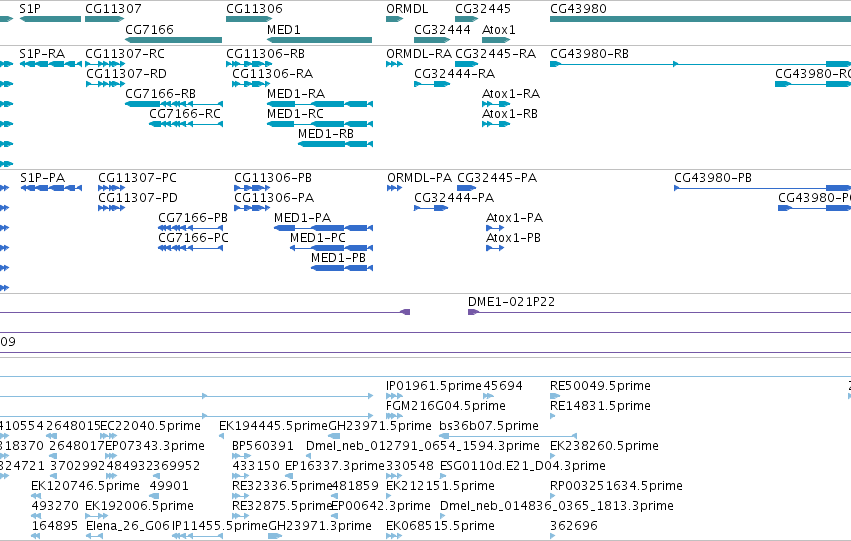Click transcript CG7166-RB

click(x=174, y=104)
